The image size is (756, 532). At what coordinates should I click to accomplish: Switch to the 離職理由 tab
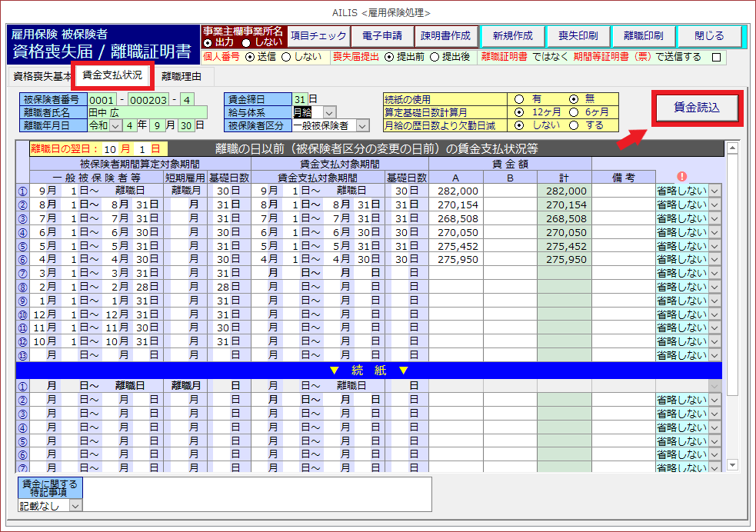click(182, 76)
